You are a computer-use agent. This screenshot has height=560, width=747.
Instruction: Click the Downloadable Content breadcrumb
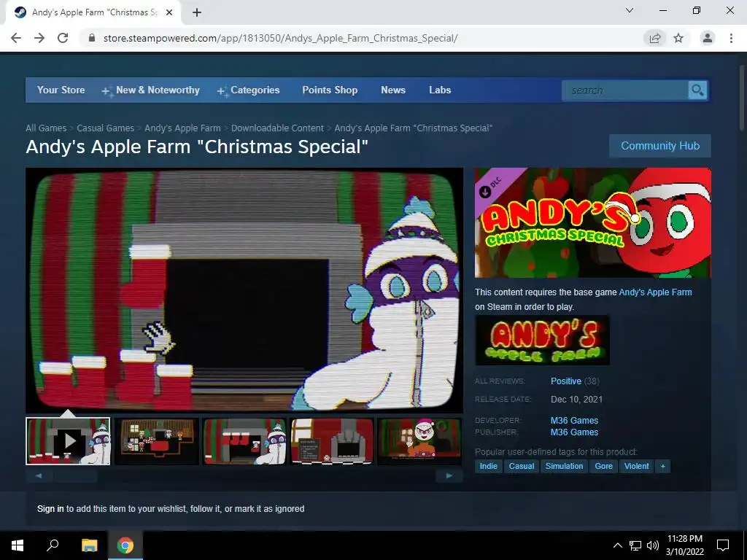click(277, 128)
